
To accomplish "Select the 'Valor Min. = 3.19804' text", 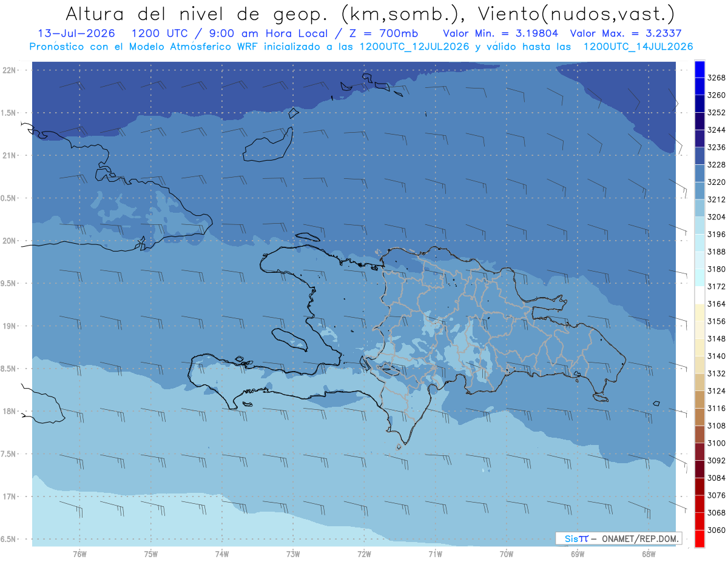I will pyautogui.click(x=500, y=33).
